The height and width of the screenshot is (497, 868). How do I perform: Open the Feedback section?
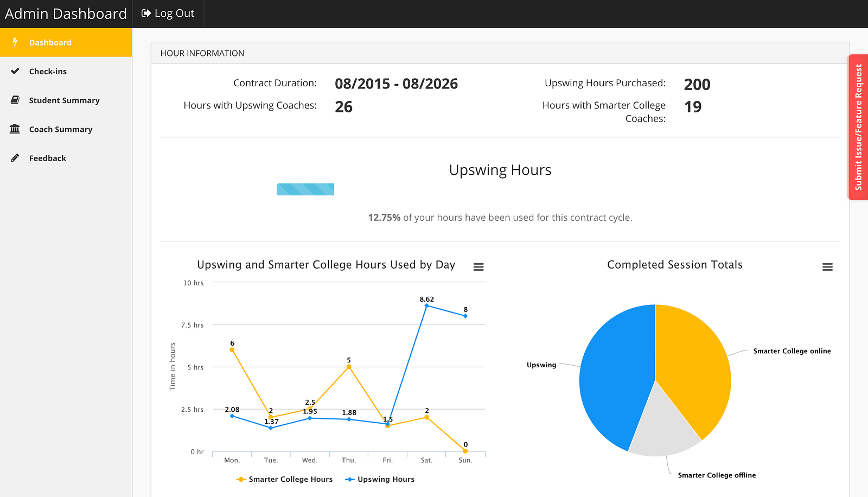[66, 158]
